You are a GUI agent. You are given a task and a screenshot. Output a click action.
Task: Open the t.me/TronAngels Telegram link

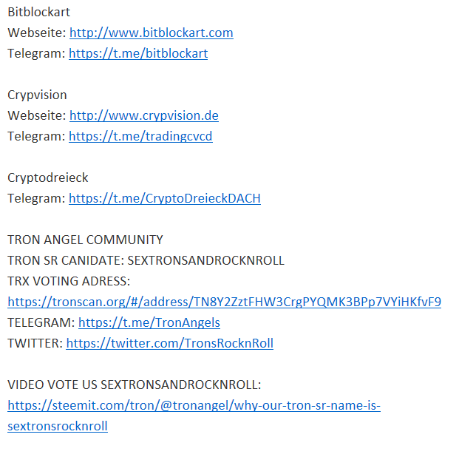click(x=149, y=322)
